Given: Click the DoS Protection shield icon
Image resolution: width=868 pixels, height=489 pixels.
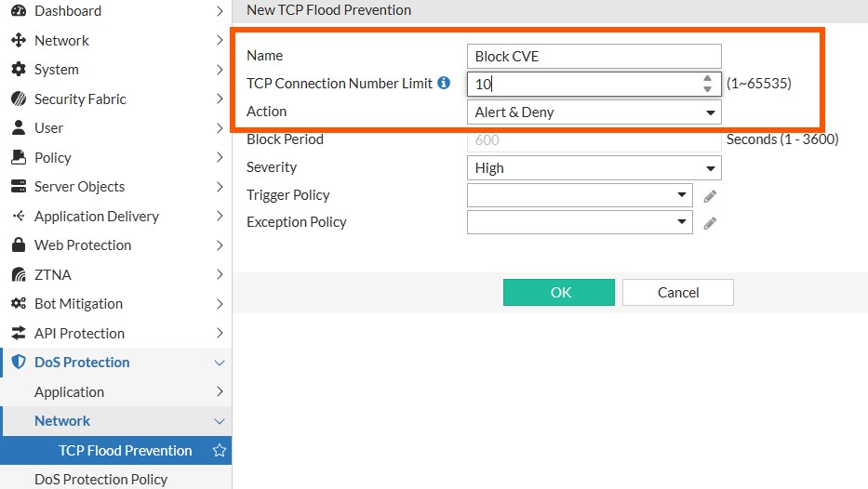Looking at the screenshot, I should (x=19, y=363).
